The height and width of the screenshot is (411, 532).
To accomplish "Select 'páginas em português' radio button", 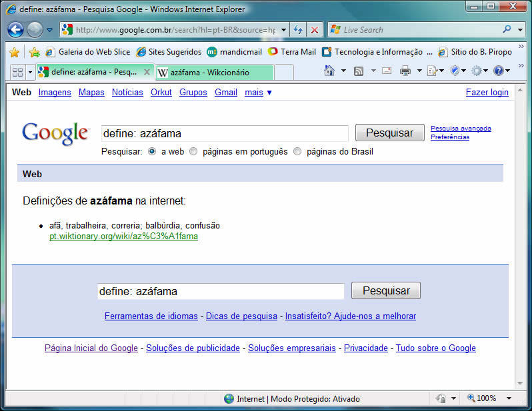I will click(193, 151).
